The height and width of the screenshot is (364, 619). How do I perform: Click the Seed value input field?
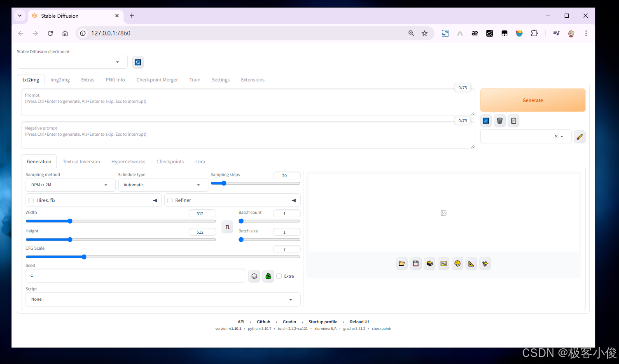pyautogui.click(x=135, y=276)
